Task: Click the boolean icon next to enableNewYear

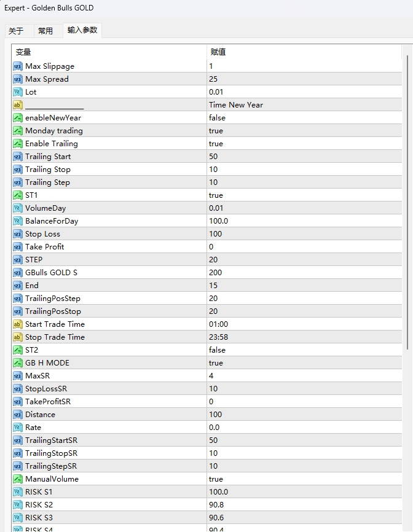Action: [17, 118]
